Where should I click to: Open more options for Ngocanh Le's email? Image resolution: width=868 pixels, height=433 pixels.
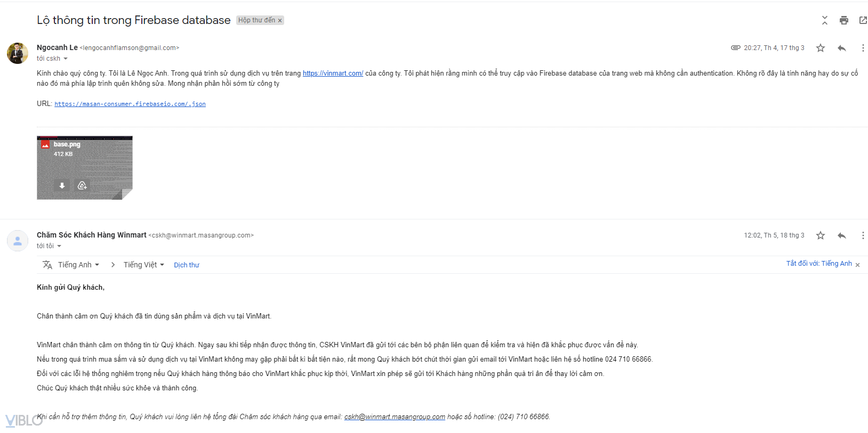[x=863, y=48]
